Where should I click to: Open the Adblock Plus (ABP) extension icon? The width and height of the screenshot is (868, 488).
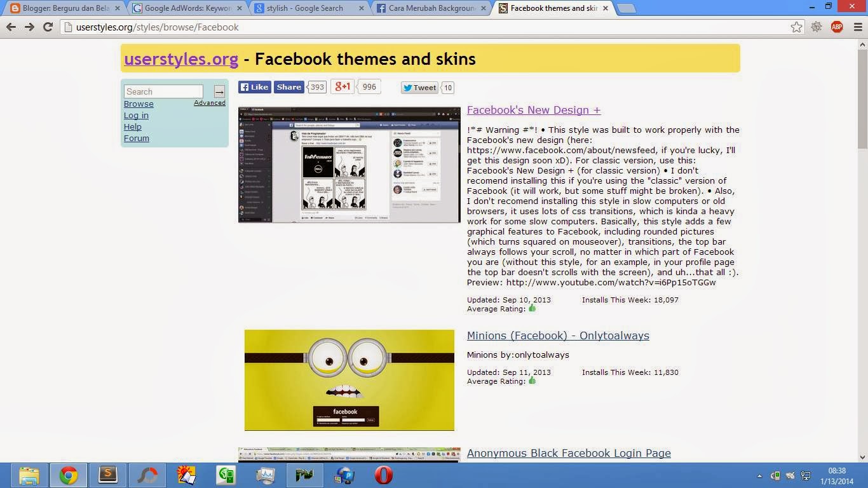point(837,27)
